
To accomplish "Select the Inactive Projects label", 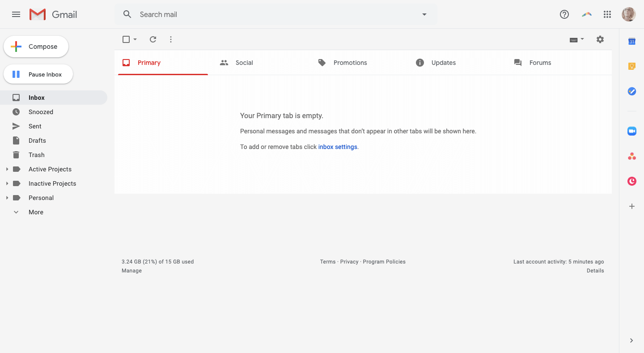I will click(x=52, y=183).
